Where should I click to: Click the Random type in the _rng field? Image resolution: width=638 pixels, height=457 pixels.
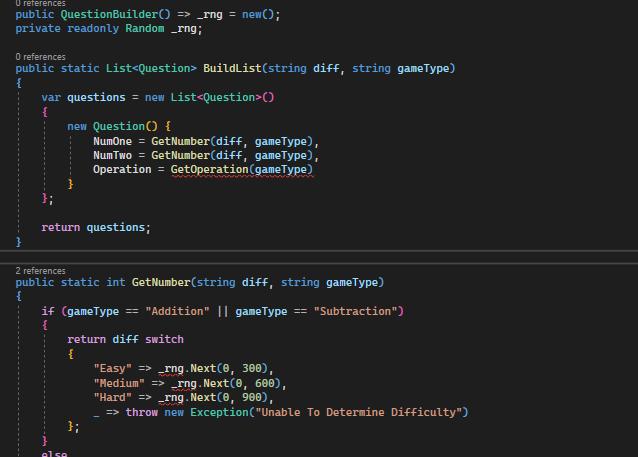[x=145, y=28]
